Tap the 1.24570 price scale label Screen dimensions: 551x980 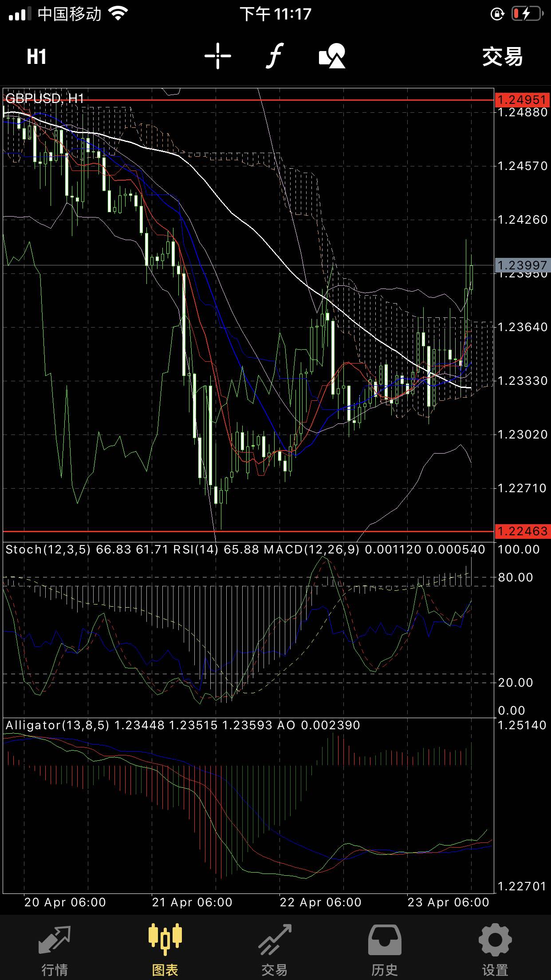523,166
